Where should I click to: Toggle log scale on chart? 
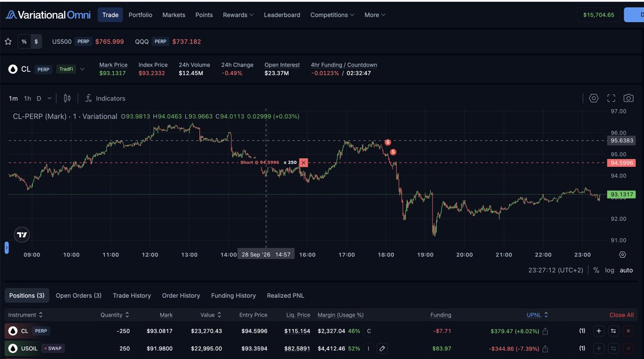pyautogui.click(x=610, y=270)
